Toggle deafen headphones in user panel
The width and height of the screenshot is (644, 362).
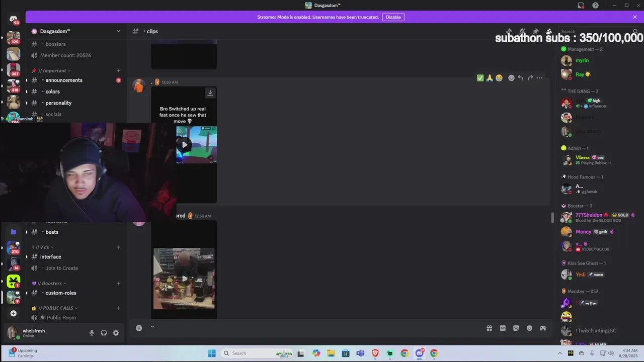(x=104, y=333)
